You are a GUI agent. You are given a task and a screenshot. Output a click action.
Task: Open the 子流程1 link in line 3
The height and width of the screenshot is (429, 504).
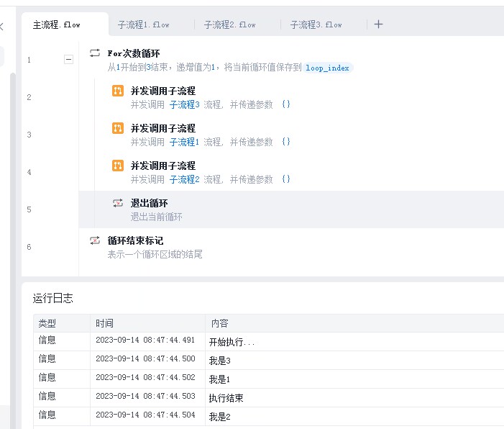click(x=185, y=142)
